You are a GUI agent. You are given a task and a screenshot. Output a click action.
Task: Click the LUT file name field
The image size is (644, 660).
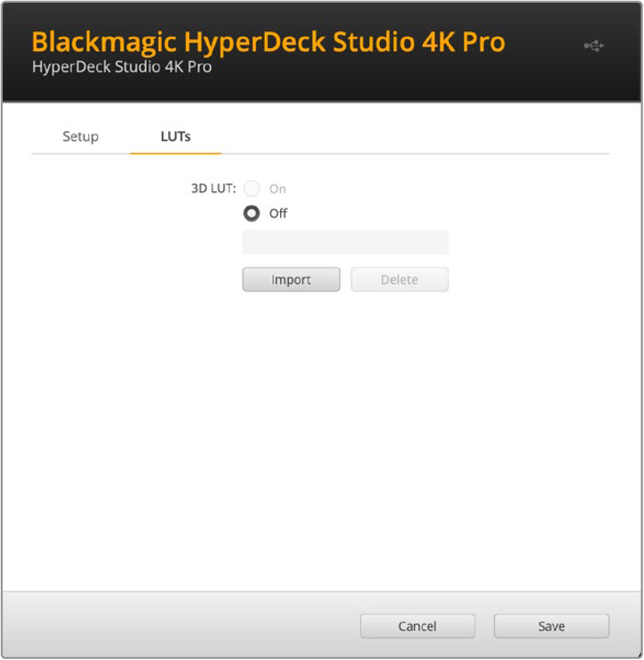[x=345, y=243]
